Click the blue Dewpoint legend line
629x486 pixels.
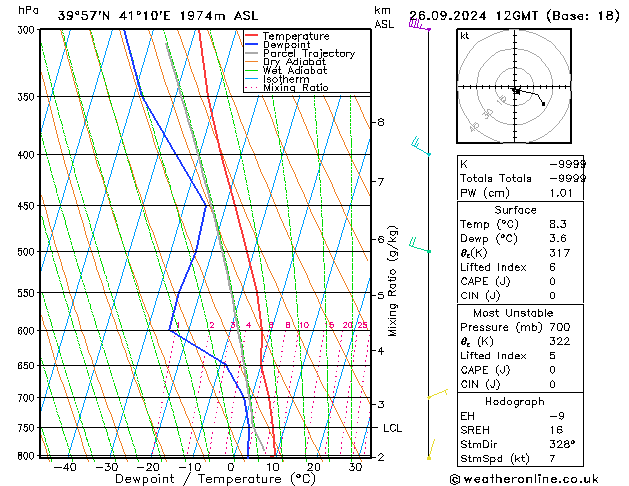tap(252, 44)
